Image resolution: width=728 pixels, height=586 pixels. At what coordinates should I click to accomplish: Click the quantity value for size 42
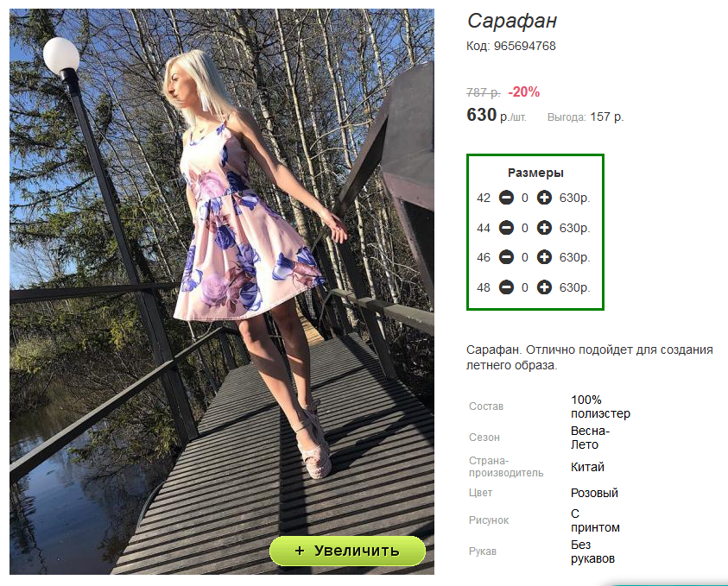point(525,198)
